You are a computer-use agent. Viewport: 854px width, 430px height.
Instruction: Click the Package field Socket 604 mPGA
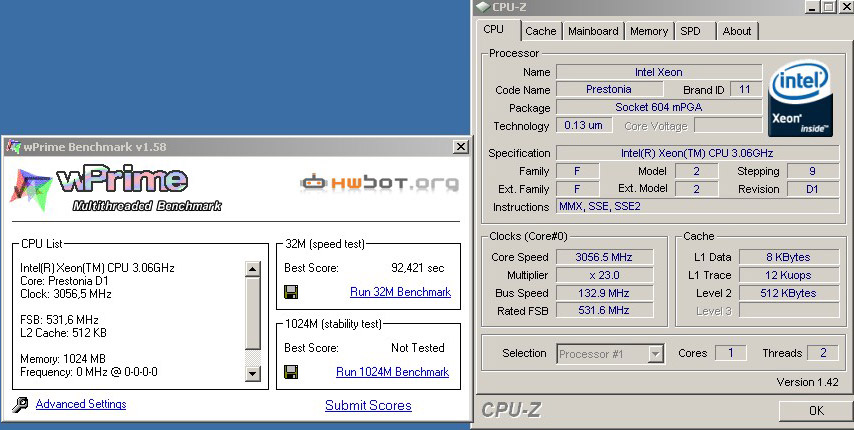658,107
